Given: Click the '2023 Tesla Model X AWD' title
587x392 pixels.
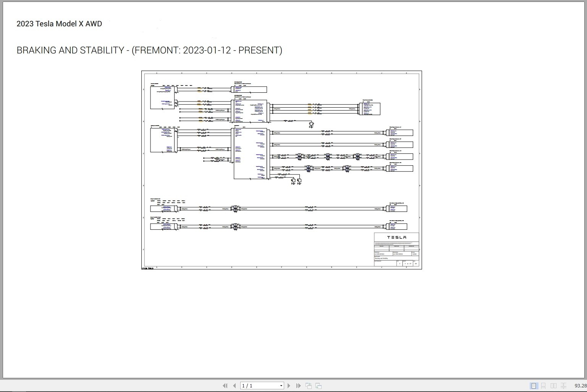Looking at the screenshot, I should point(59,24).
